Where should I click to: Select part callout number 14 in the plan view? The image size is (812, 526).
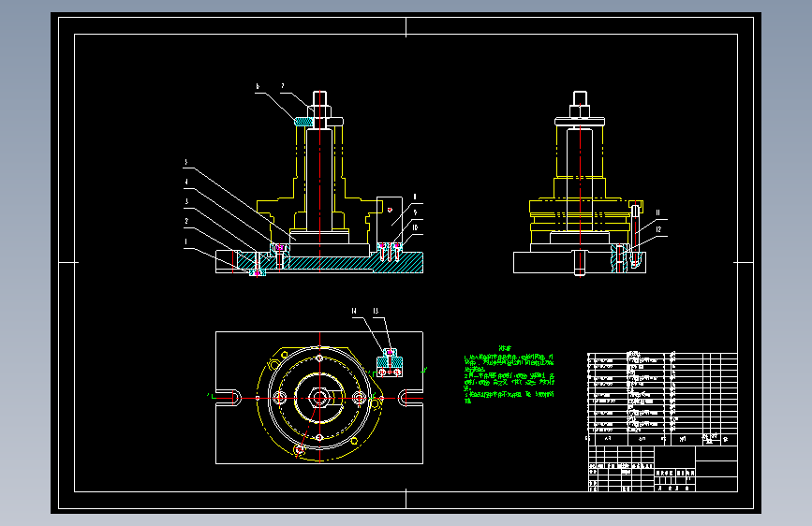(x=354, y=311)
